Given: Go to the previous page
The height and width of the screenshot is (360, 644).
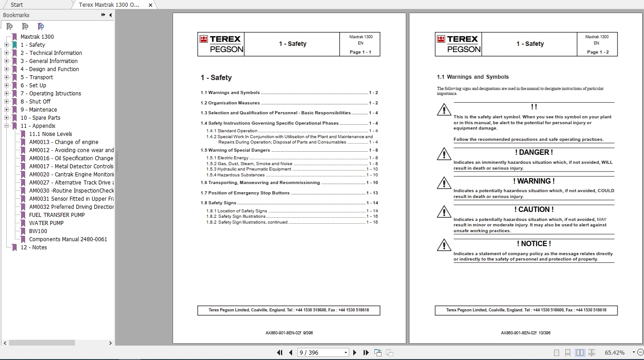Looking at the screenshot, I should point(291,353).
